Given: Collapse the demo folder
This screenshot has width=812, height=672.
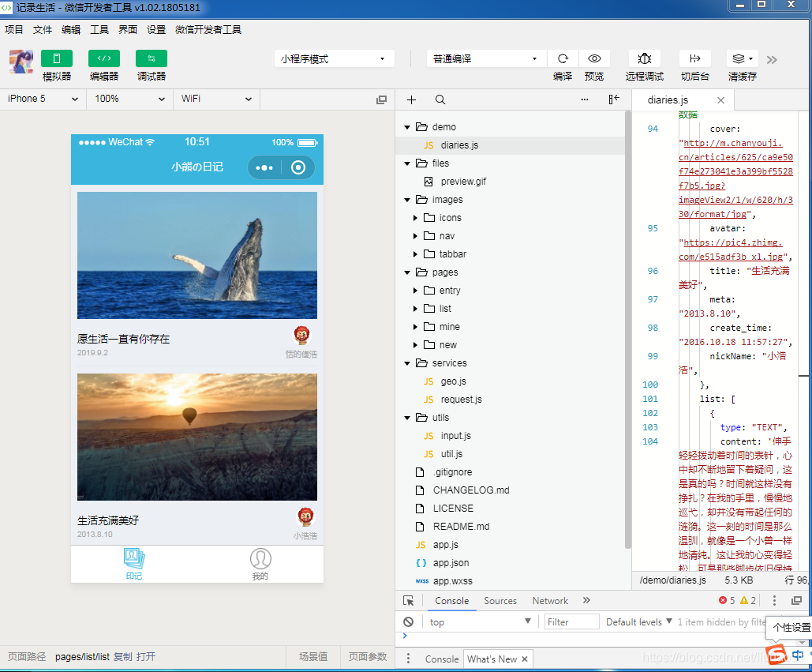Looking at the screenshot, I should point(407,127).
